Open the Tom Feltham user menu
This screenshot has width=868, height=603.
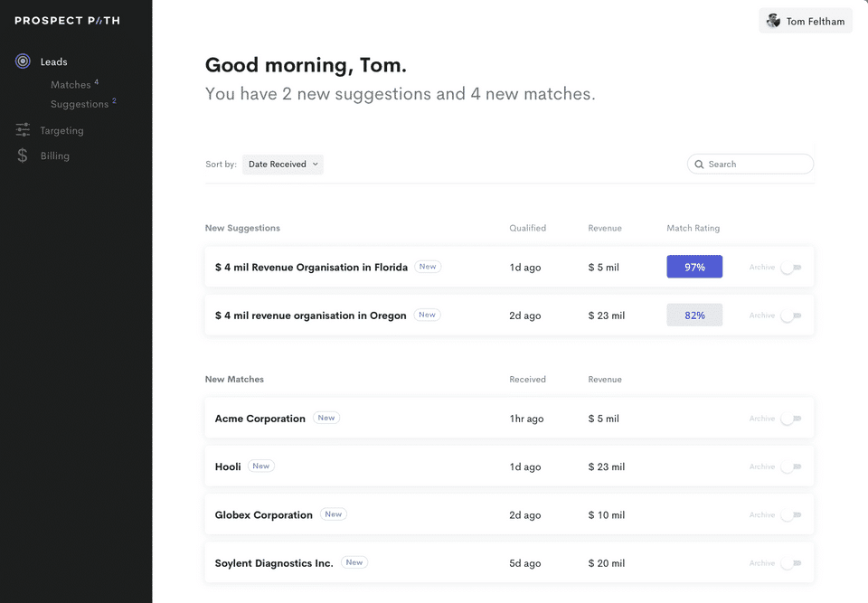[x=806, y=21]
